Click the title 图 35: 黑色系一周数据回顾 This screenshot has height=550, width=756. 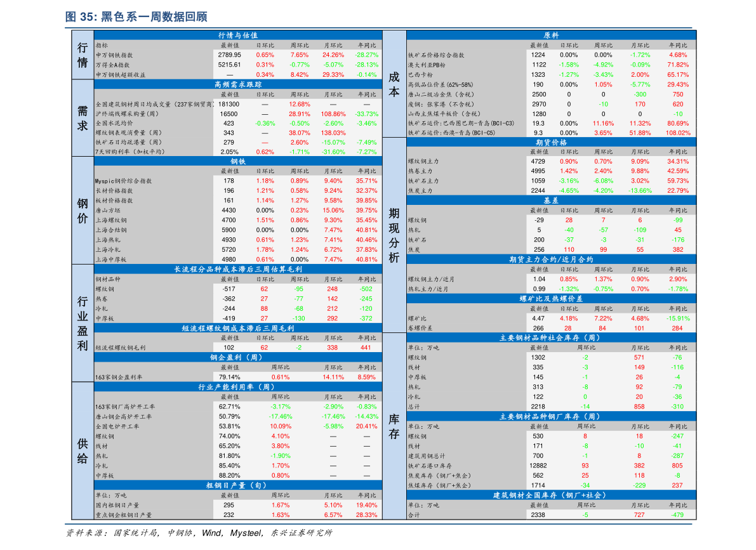coord(136,17)
